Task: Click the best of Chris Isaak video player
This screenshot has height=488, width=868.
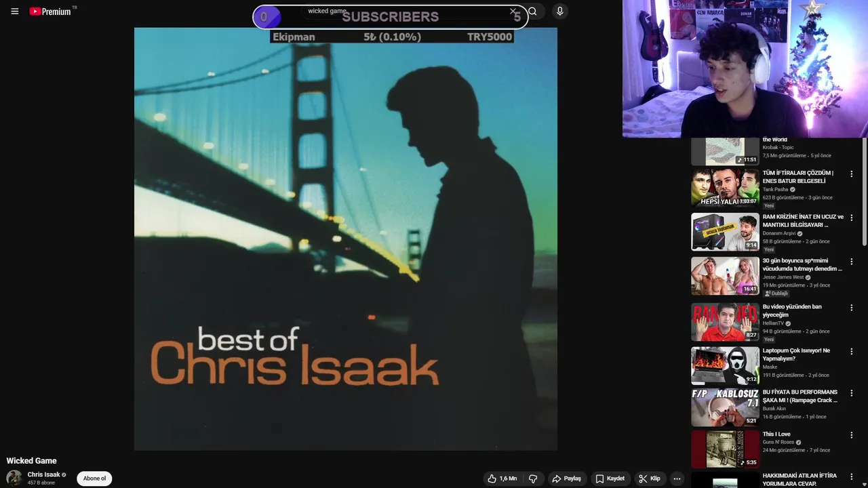Action: click(346, 239)
